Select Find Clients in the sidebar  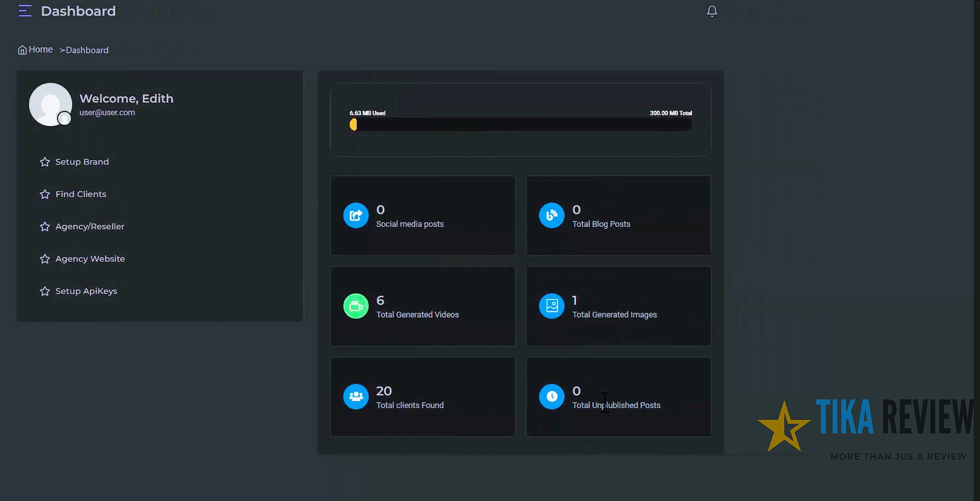[80, 194]
